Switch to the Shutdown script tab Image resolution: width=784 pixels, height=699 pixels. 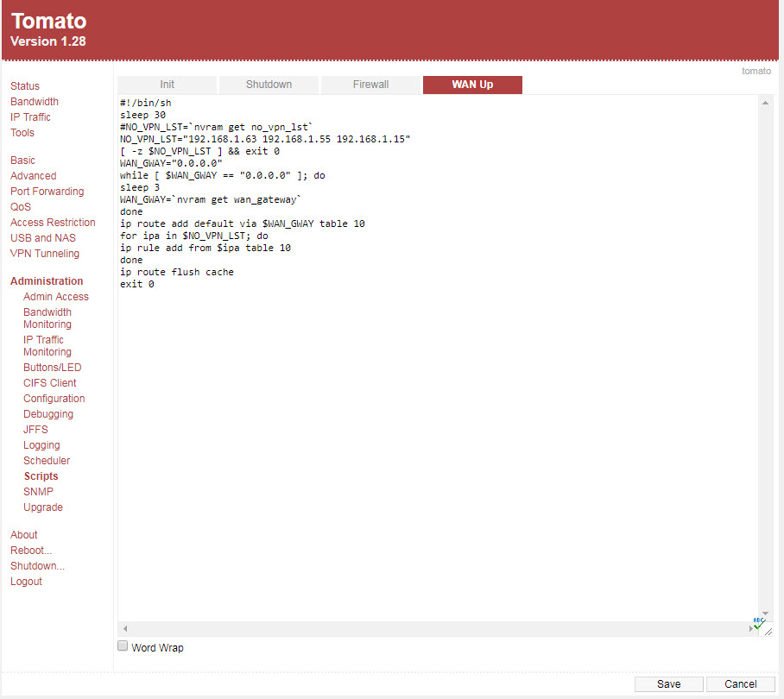pyautogui.click(x=269, y=85)
